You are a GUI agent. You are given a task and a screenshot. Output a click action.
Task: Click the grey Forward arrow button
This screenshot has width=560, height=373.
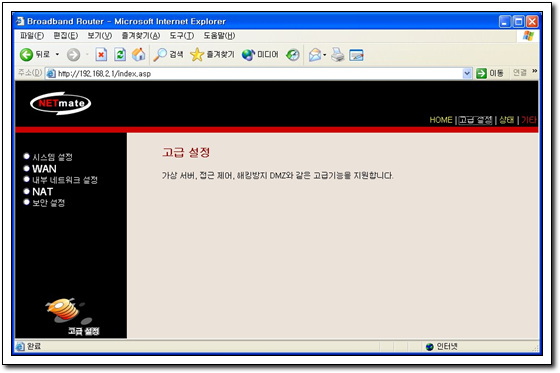[74, 55]
